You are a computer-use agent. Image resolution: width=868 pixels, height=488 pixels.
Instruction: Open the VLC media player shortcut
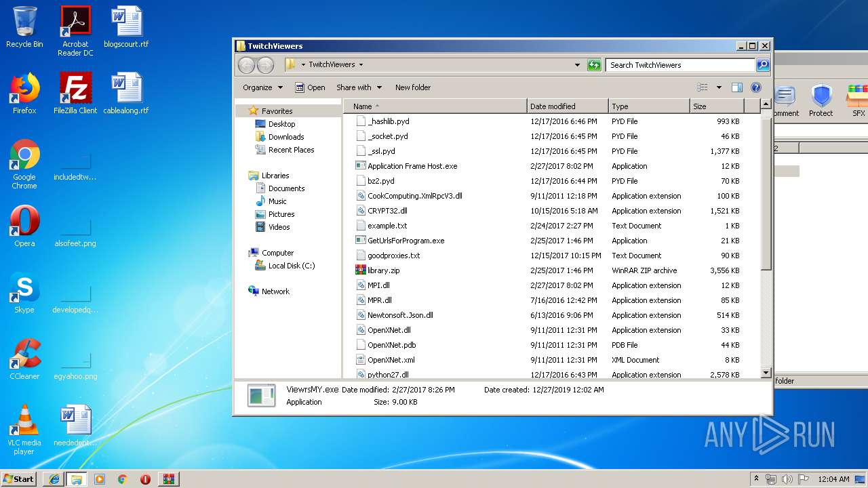pos(24,429)
